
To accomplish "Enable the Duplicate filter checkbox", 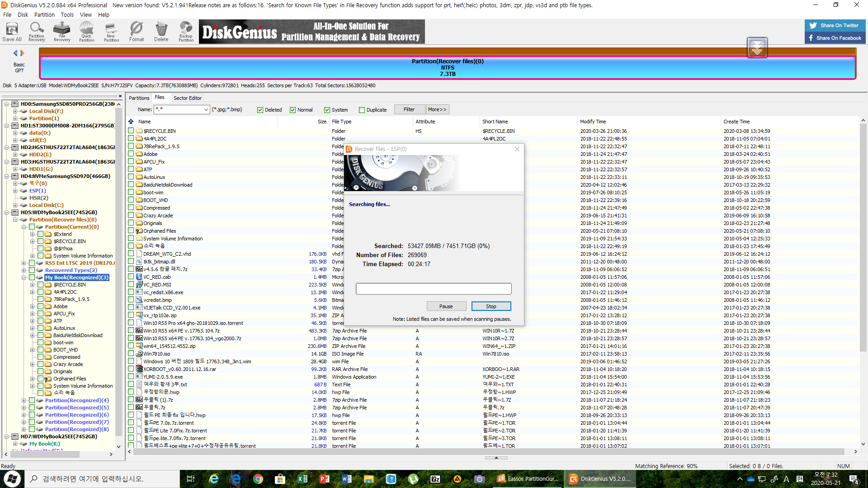I will (362, 110).
